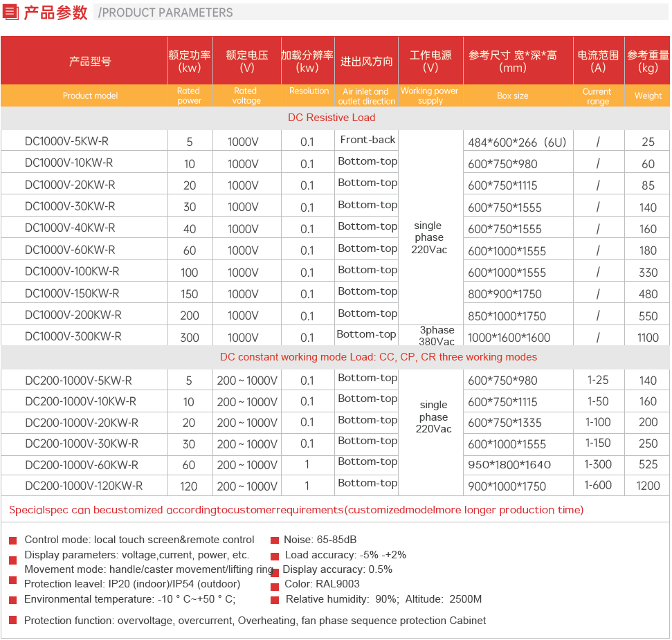Click box size '1000*1600*1600'

click(x=509, y=338)
